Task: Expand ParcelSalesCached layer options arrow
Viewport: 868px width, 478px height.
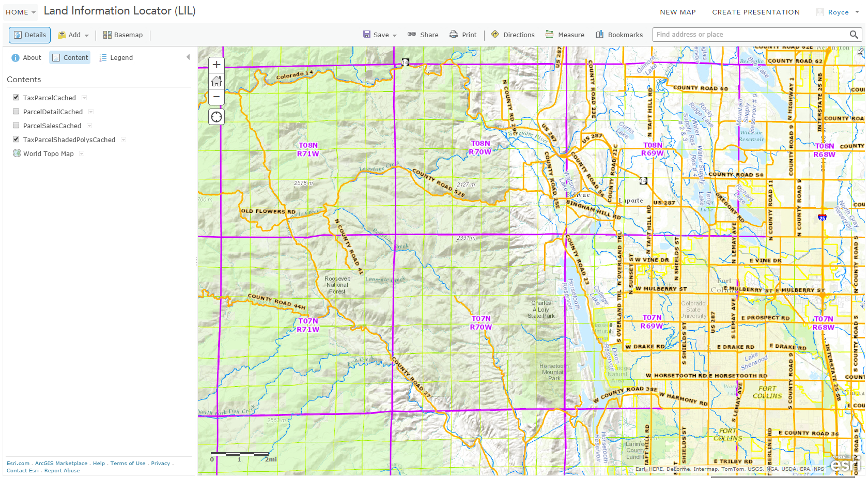Action: [89, 126]
